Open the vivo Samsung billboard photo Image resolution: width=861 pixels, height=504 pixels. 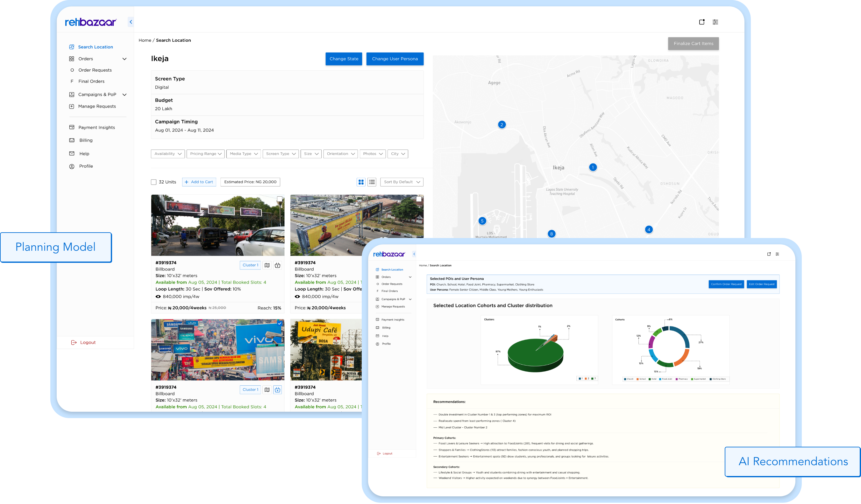click(218, 350)
